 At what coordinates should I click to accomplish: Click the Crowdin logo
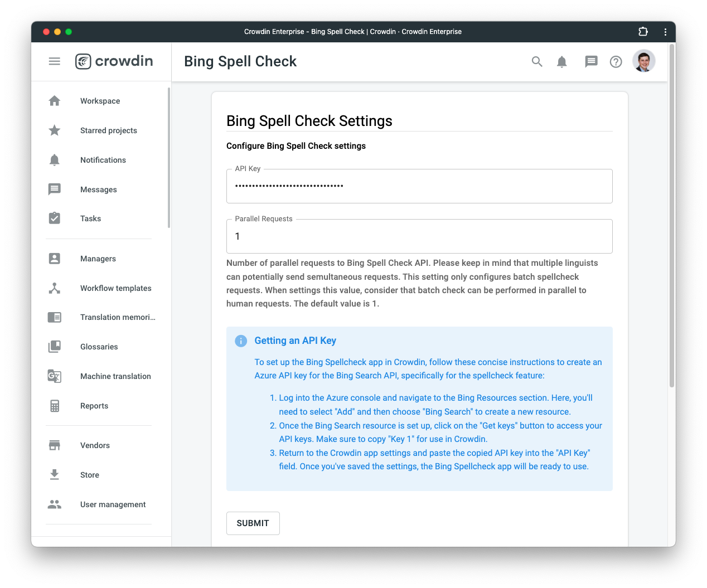pos(114,61)
